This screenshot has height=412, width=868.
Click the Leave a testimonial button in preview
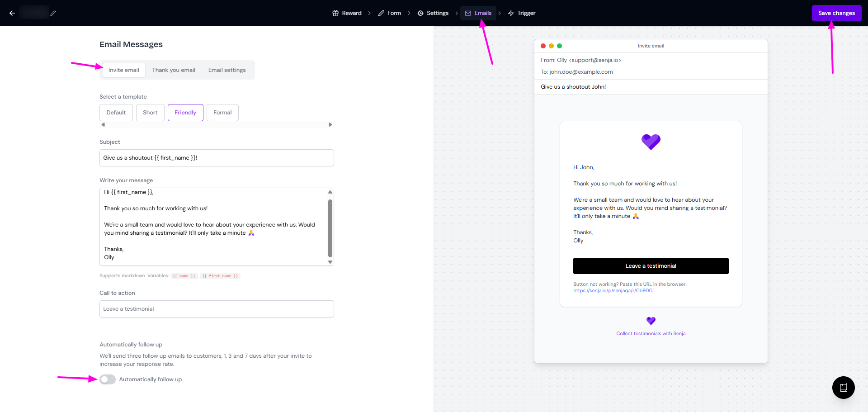coord(651,266)
